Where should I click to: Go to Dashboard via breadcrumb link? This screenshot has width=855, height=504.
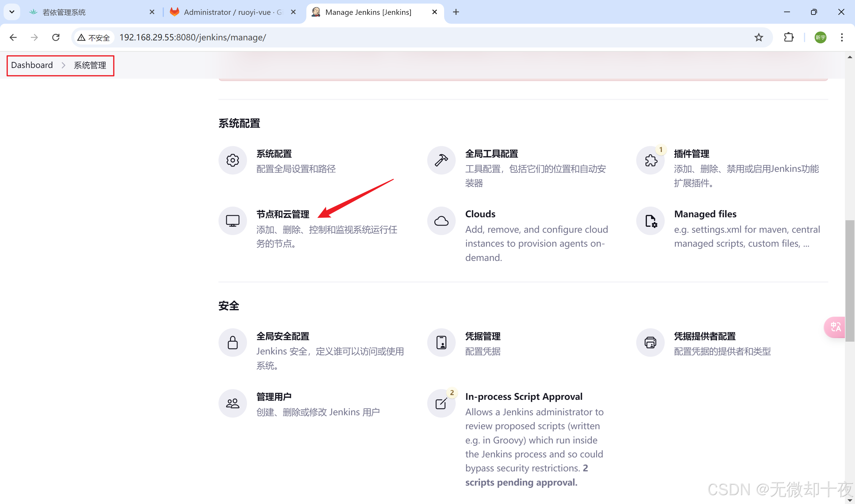click(32, 65)
